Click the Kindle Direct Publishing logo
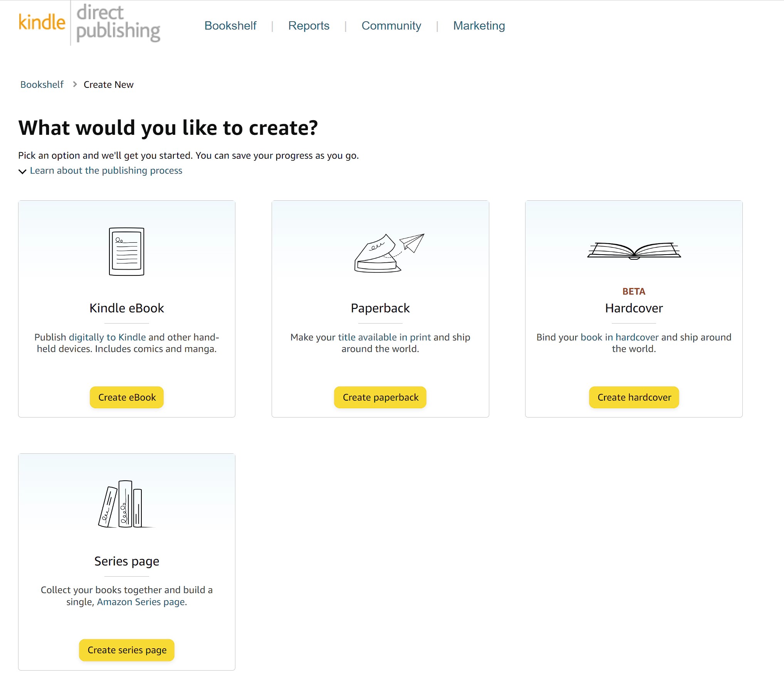The height and width of the screenshot is (676, 784). coord(89,23)
